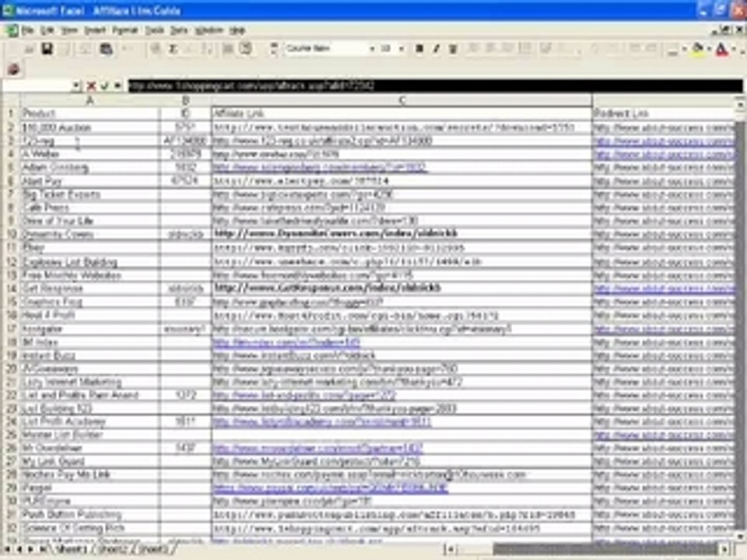This screenshot has height=560, width=747.
Task: Open the File menu
Action: click(28, 30)
